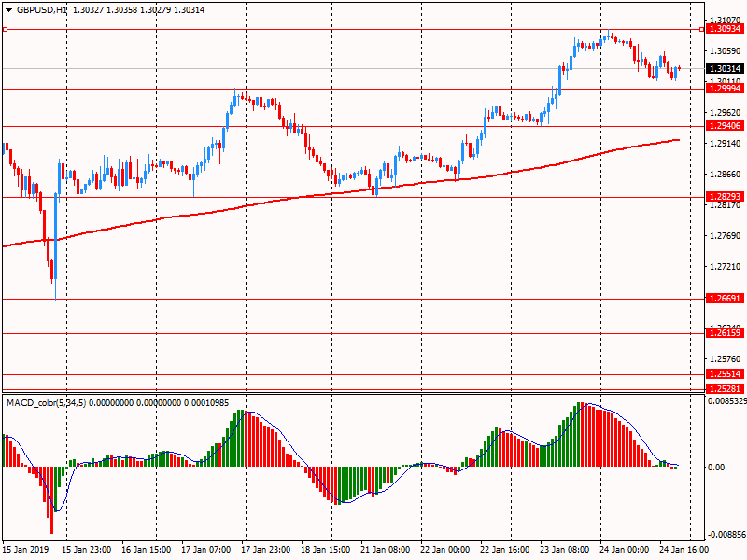Select the 1.30934 resistance level label

pos(725,29)
